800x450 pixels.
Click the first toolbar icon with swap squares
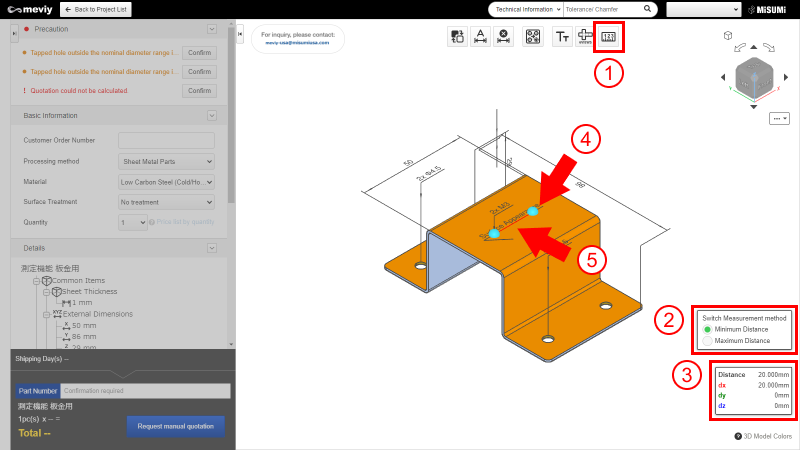tap(457, 37)
